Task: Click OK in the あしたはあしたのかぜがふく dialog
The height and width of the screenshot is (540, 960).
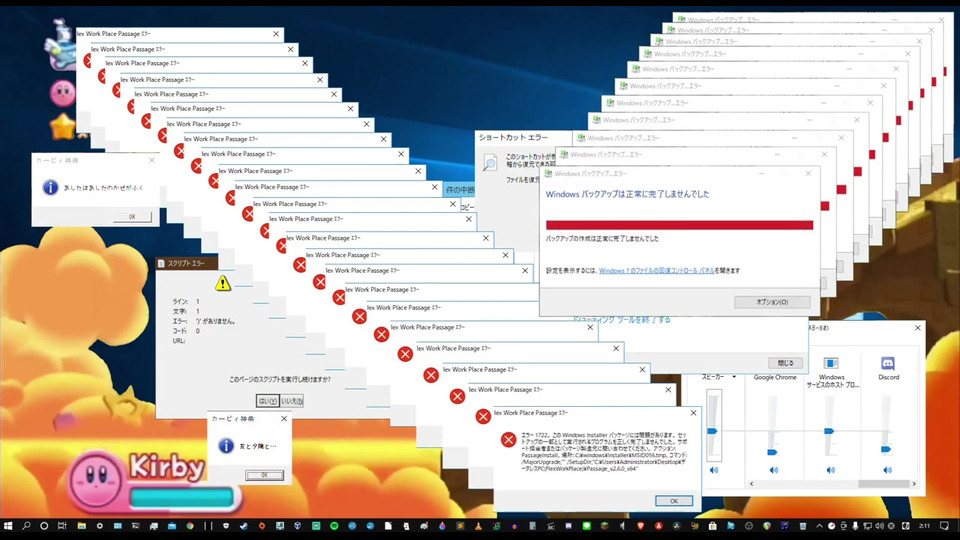Action: tap(132, 217)
